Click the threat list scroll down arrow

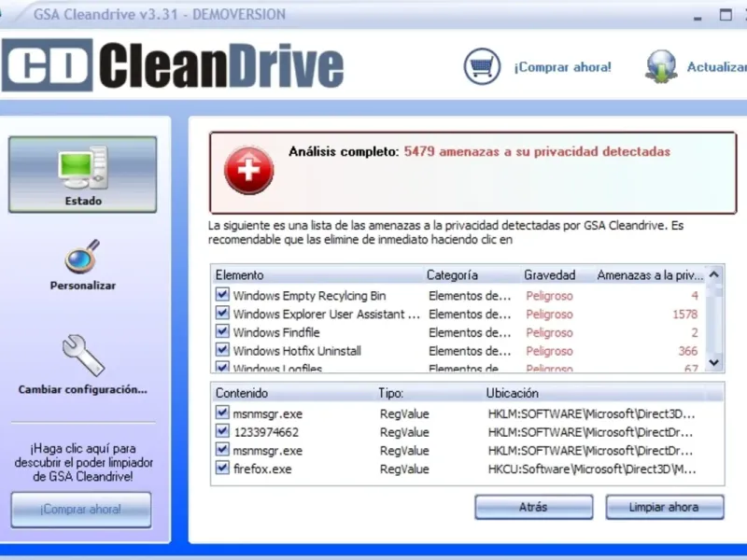(x=714, y=362)
